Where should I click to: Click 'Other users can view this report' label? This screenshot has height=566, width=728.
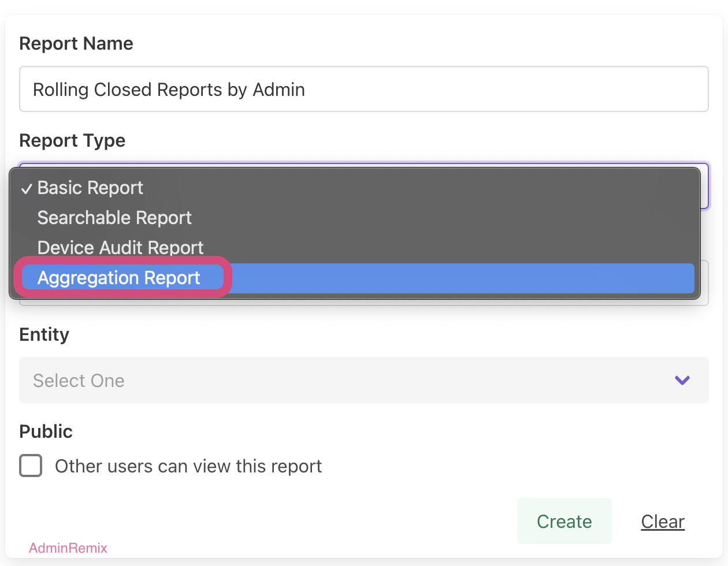(188, 466)
